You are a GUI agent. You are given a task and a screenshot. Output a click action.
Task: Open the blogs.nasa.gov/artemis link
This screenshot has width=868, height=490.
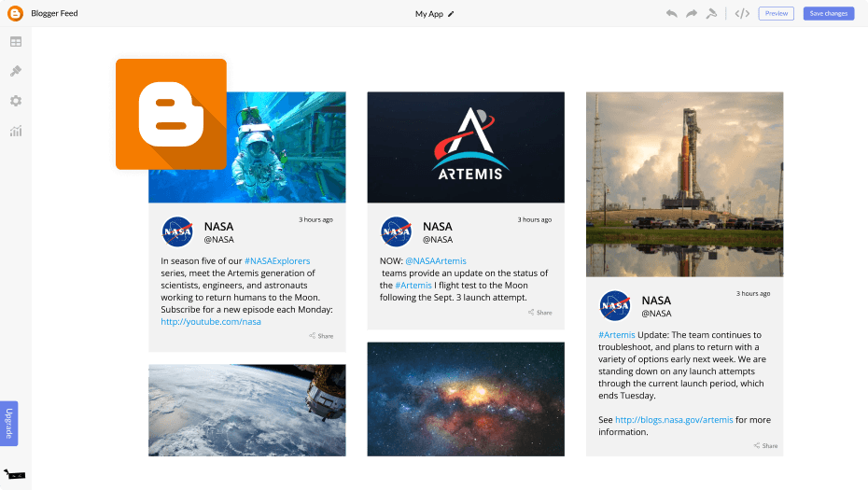coord(674,420)
